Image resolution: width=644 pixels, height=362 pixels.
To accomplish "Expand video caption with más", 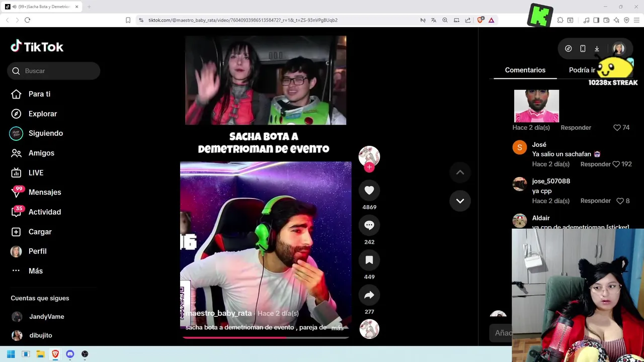I will tap(337, 328).
